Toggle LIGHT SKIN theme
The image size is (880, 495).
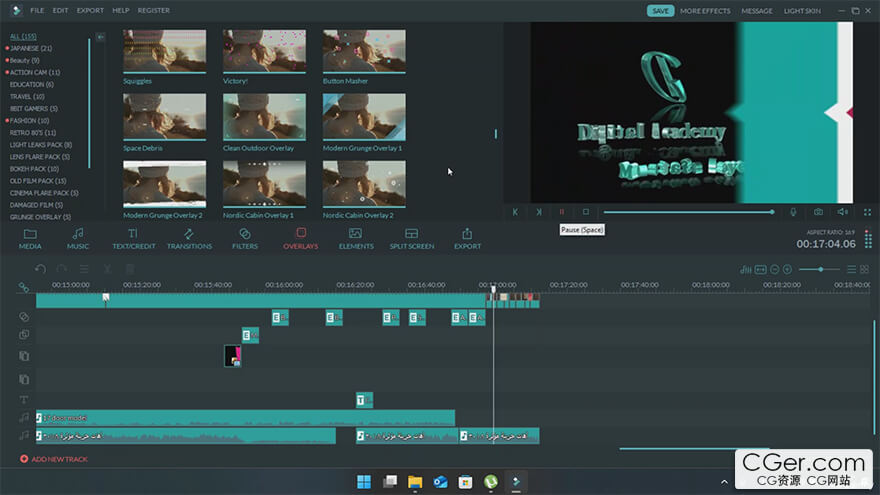tap(801, 11)
